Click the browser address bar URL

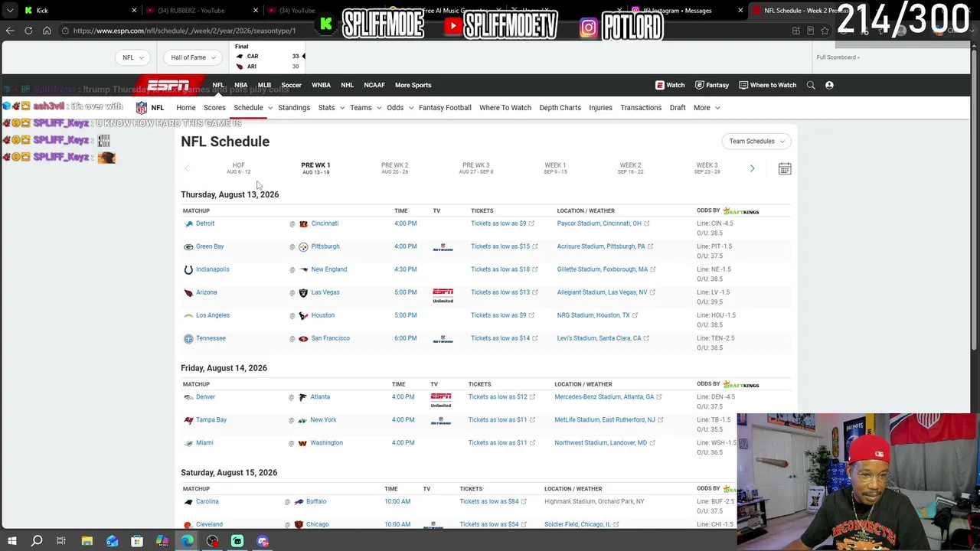pyautogui.click(x=185, y=31)
